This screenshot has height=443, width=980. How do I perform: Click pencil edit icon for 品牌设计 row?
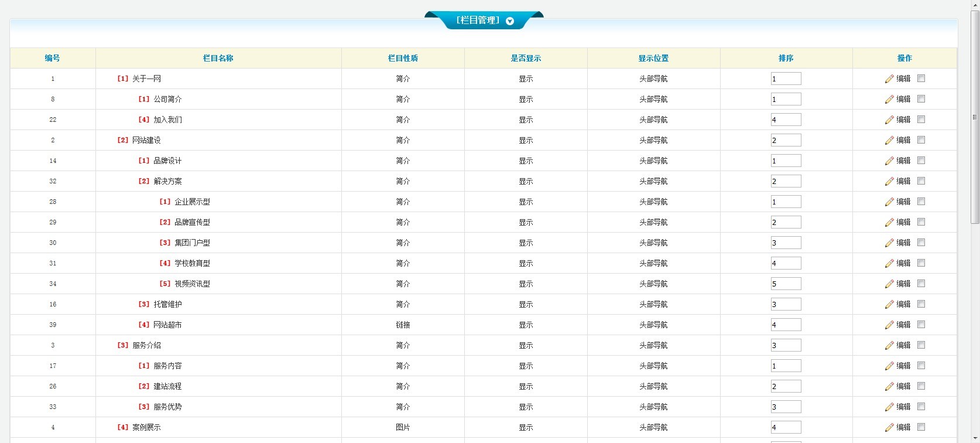889,161
